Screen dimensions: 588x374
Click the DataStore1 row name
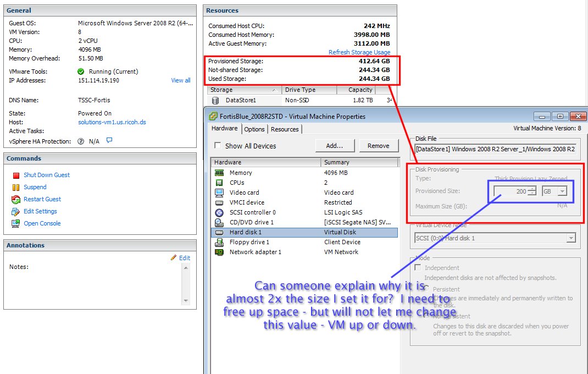coord(241,101)
